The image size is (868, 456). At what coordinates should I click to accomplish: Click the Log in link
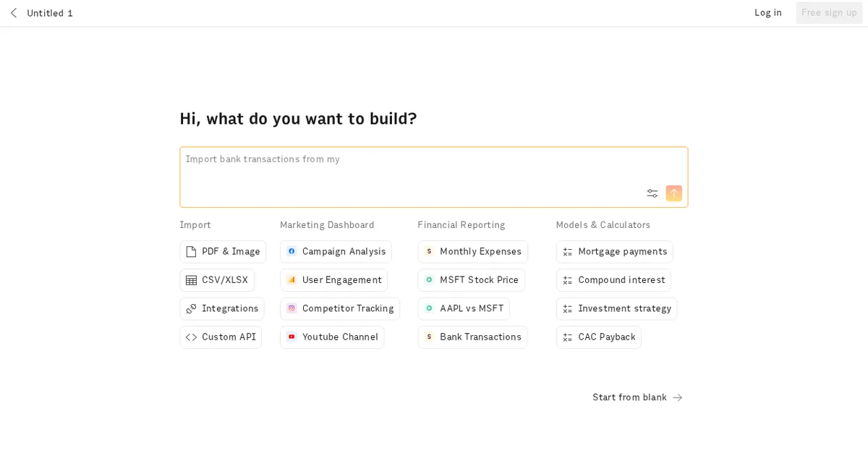point(768,13)
